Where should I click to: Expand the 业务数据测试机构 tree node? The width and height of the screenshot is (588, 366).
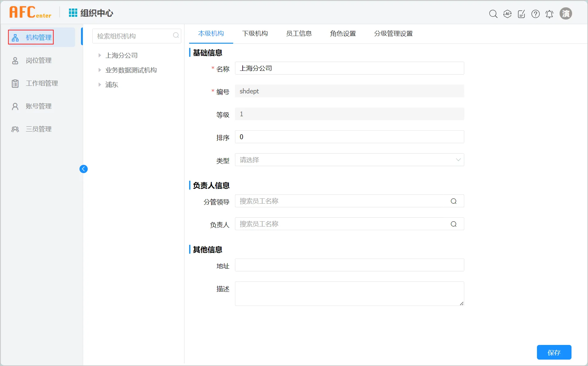100,70
